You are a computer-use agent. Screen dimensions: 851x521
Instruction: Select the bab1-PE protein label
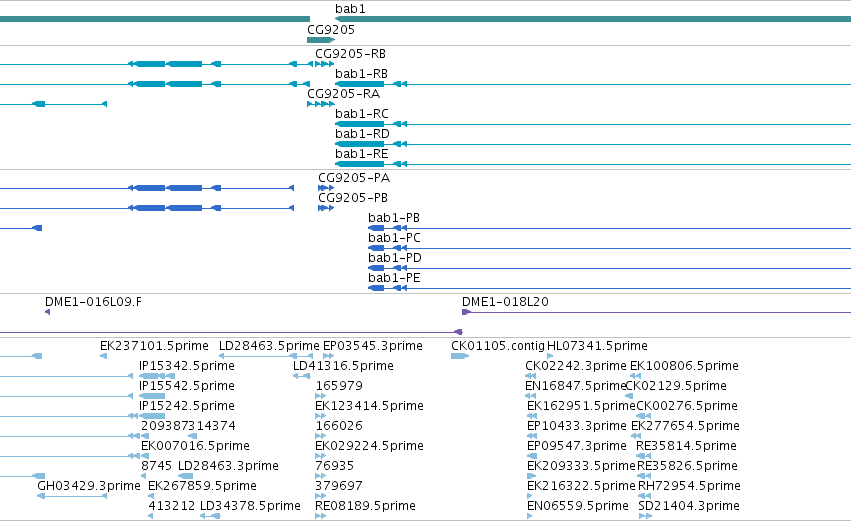[394, 278]
